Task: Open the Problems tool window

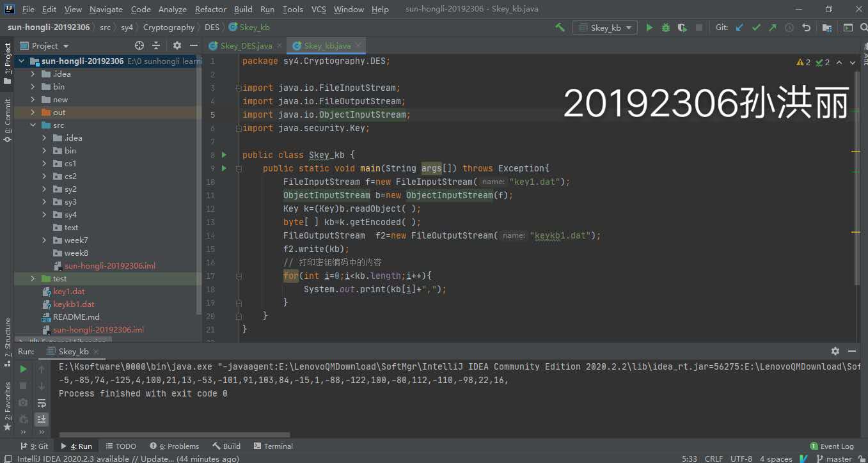Action: point(175,446)
